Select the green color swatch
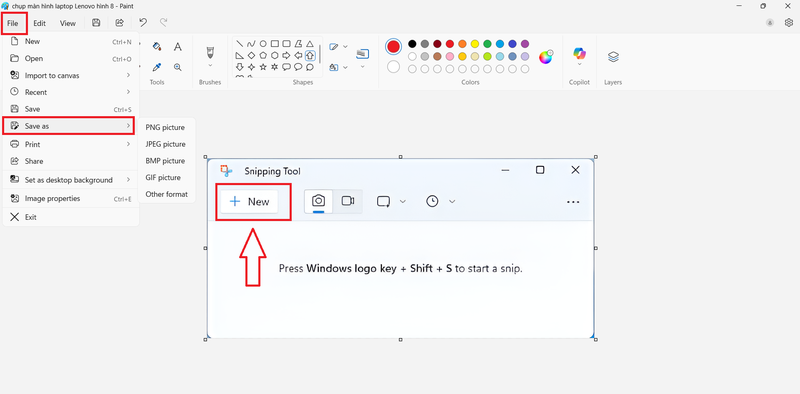 [487, 44]
